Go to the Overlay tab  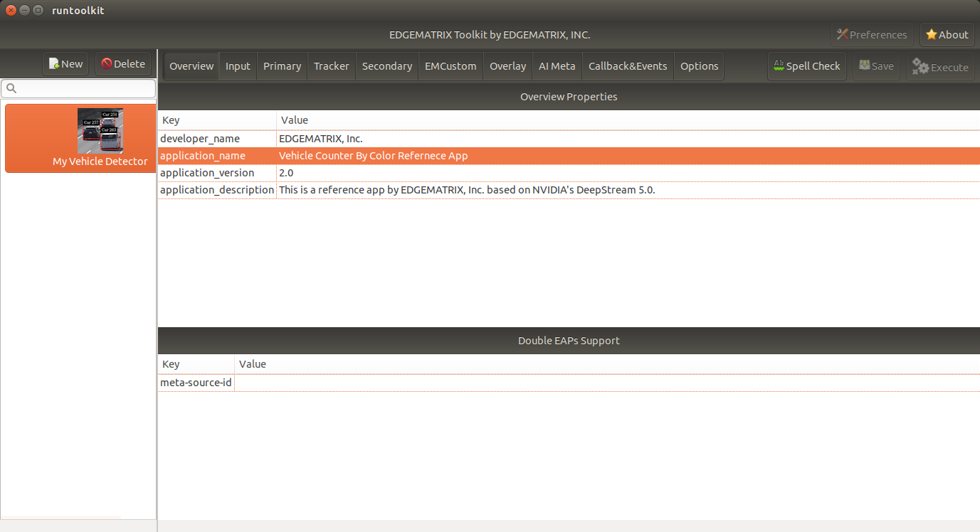click(507, 66)
